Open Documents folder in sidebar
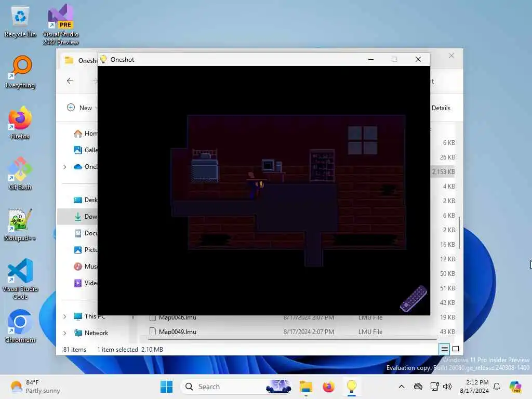532x399 pixels. pos(86,233)
